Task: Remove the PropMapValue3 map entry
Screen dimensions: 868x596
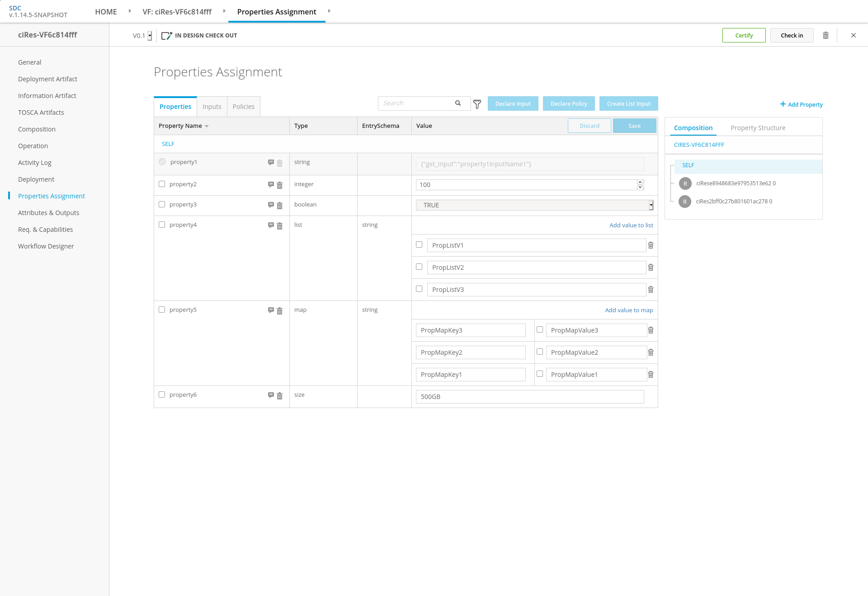Action: pos(651,330)
